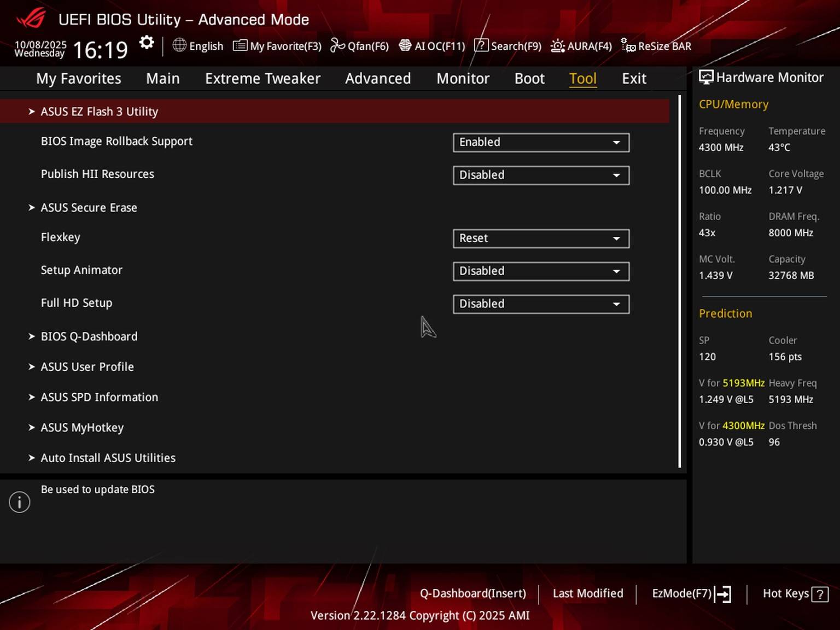Click the Hot Keys question mark icon
Image resolution: width=840 pixels, height=630 pixels.
click(820, 594)
